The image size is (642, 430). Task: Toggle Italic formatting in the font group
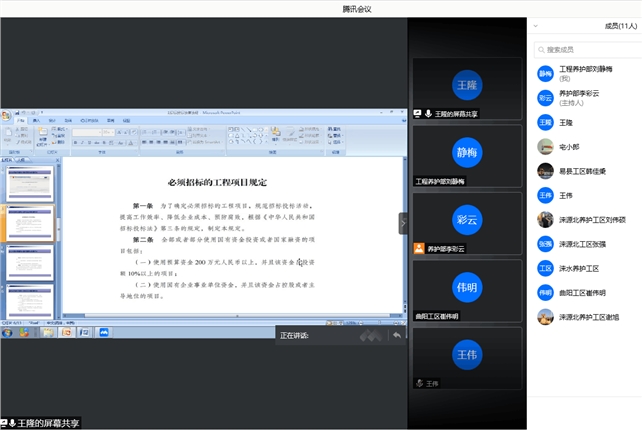82,143
